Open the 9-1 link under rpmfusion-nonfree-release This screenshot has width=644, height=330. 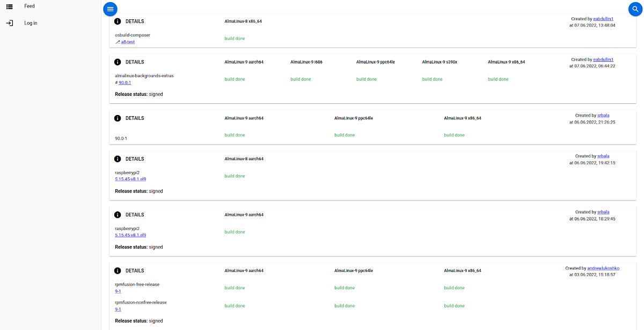118,309
